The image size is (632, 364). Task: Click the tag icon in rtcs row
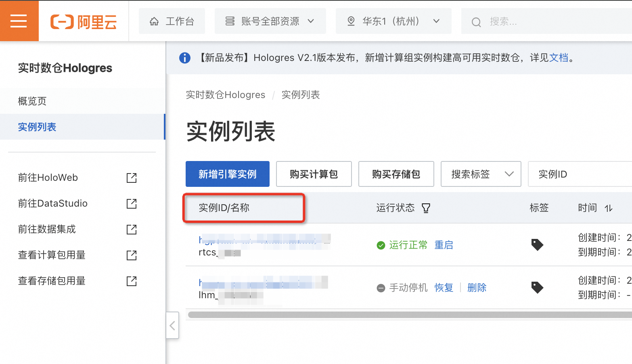[x=537, y=245]
